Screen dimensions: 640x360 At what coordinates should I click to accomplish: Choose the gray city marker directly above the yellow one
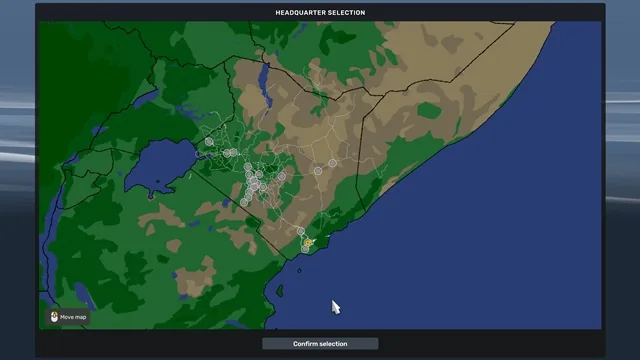(x=301, y=231)
